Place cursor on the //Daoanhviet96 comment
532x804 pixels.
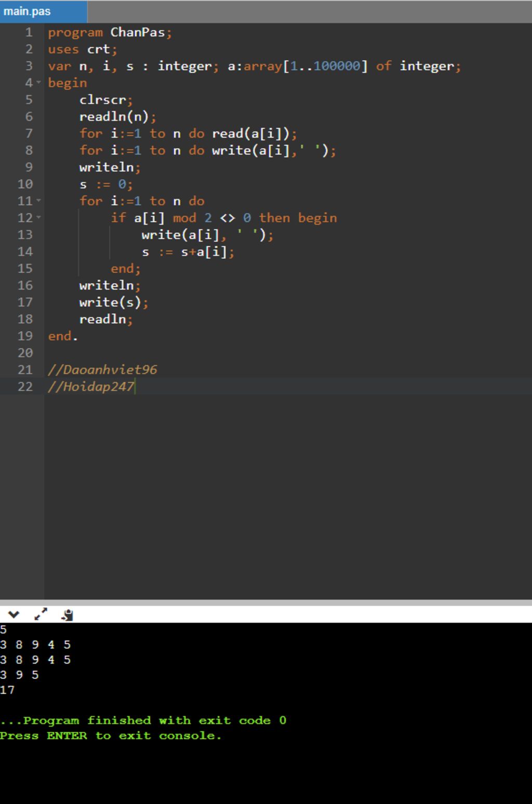pyautogui.click(x=102, y=370)
